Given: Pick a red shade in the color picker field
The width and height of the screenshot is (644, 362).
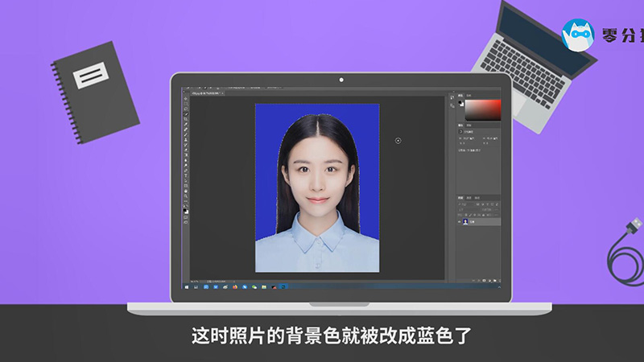Looking at the screenshot, I should 496,105.
